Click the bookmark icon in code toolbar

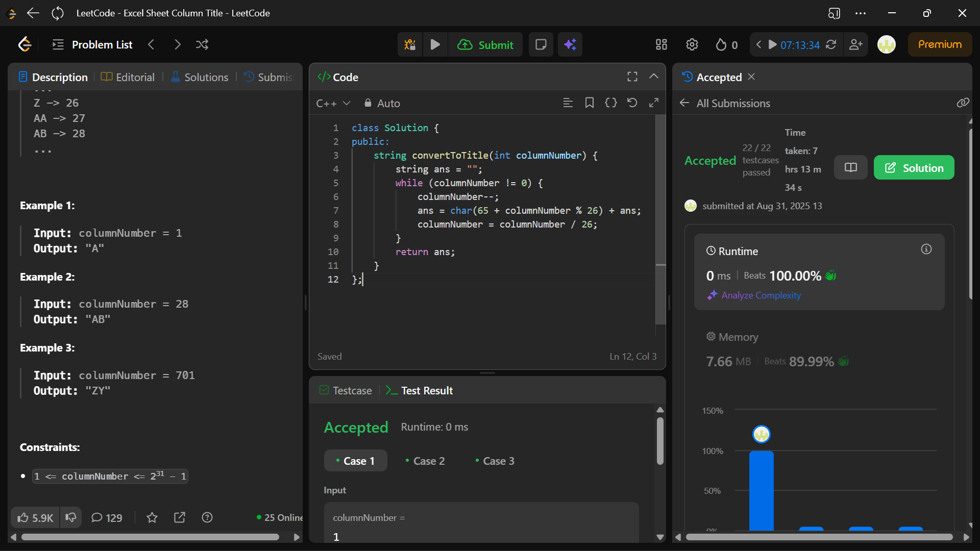[590, 103]
